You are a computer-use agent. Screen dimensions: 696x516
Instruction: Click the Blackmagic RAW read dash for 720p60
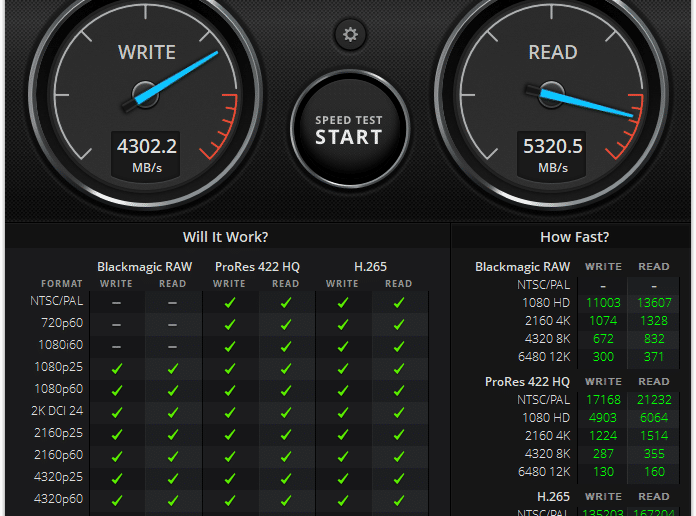172,325
